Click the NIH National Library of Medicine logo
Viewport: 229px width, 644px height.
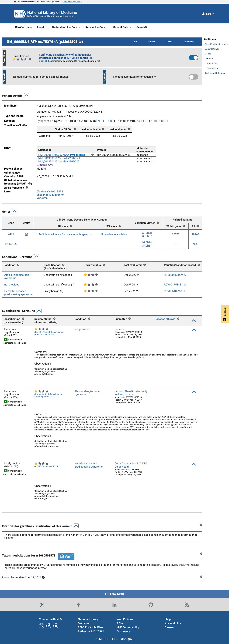coord(45,14)
